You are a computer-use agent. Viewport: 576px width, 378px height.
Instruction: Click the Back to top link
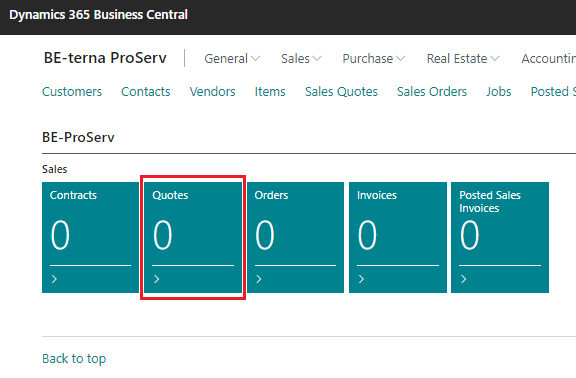74,359
